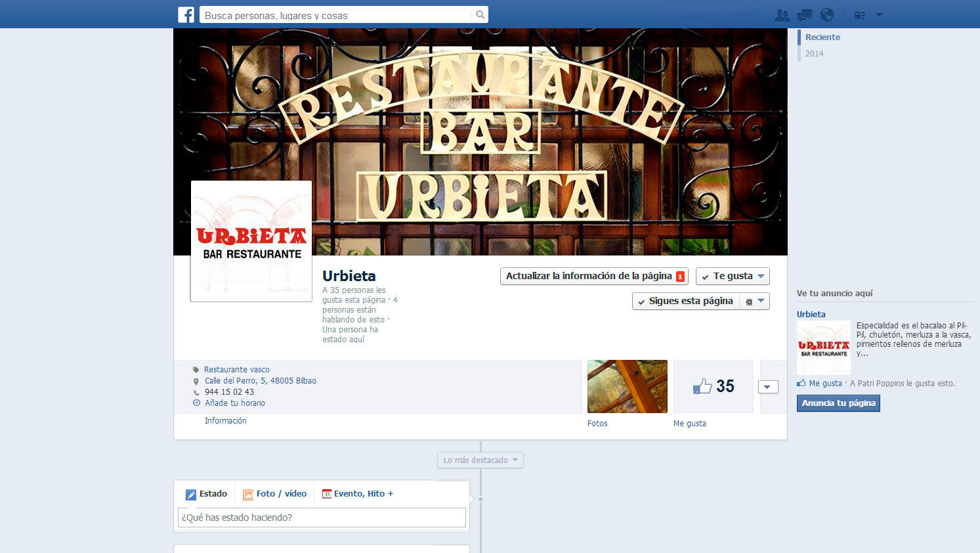The height and width of the screenshot is (553, 980).
Task: Select the Foto / vídeo composer tab
Action: pos(274,494)
